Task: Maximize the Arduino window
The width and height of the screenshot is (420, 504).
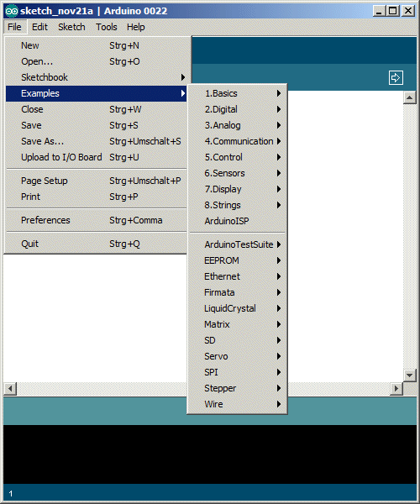Action: click(x=392, y=11)
